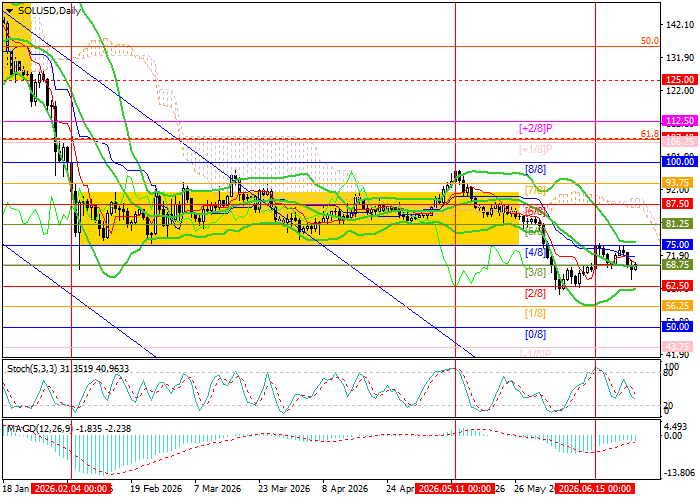The image size is (700, 500).
Task: Select the [6/8] Murrey level label
Action: pyautogui.click(x=535, y=211)
